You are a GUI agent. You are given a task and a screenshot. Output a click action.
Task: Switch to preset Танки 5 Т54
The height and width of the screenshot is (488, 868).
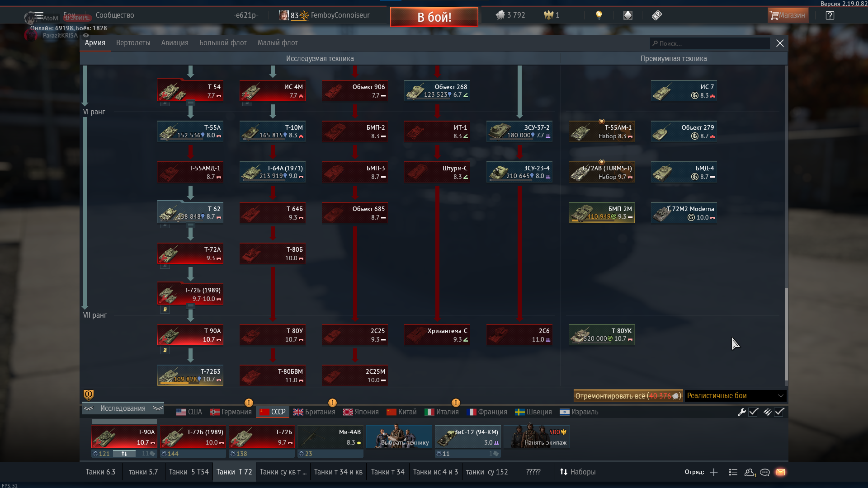(x=189, y=472)
